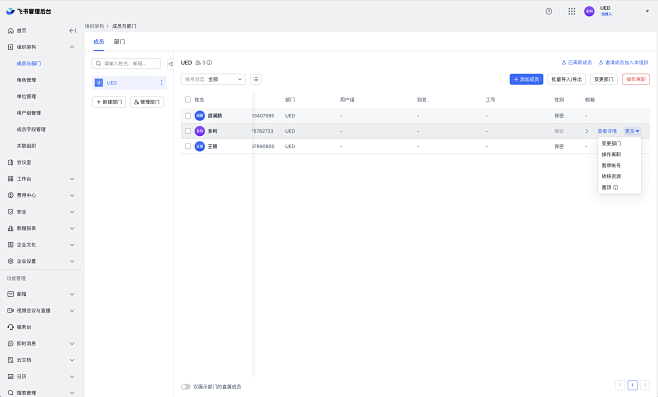The image size is (658, 397).
Task: Click the toolbar 变更部门 button
Action: pyautogui.click(x=603, y=79)
